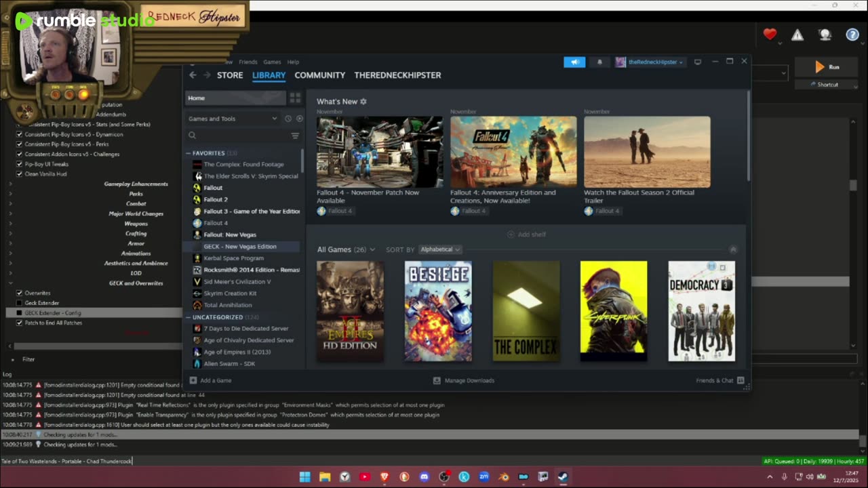Open Blender from taskbar
The height and width of the screenshot is (488, 868).
pos(504,476)
